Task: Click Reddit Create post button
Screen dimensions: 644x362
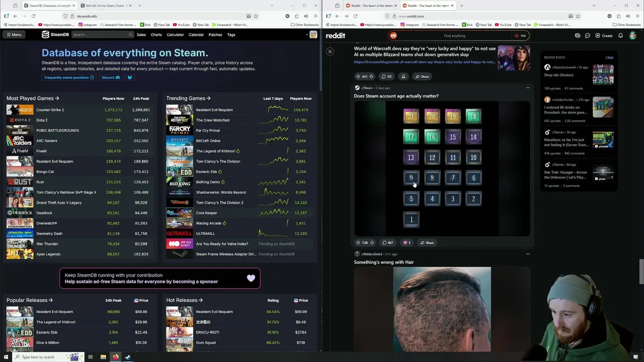Action: pos(604,36)
